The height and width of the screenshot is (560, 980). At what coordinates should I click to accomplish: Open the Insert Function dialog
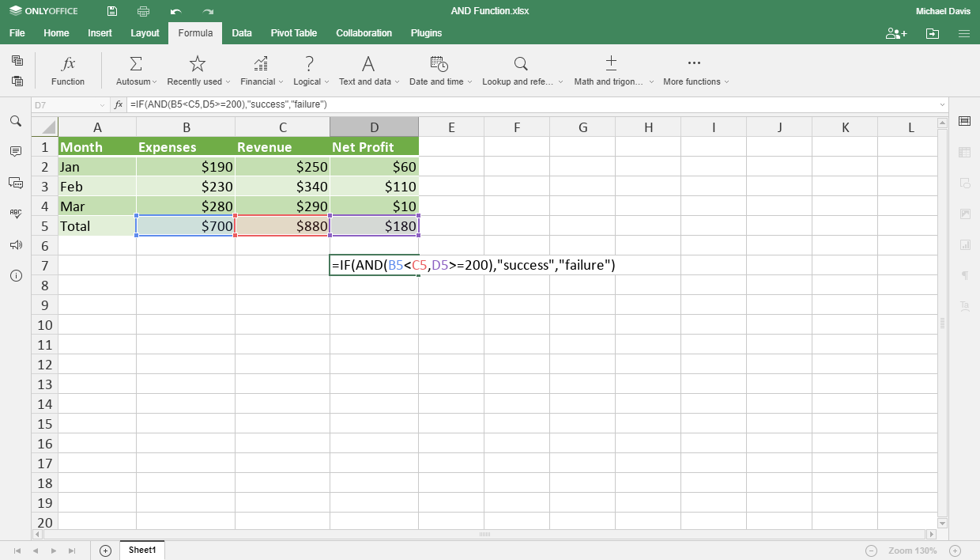[68, 70]
